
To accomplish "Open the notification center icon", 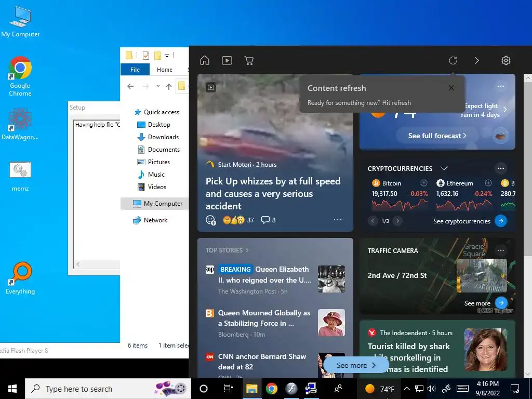I will tap(515, 389).
